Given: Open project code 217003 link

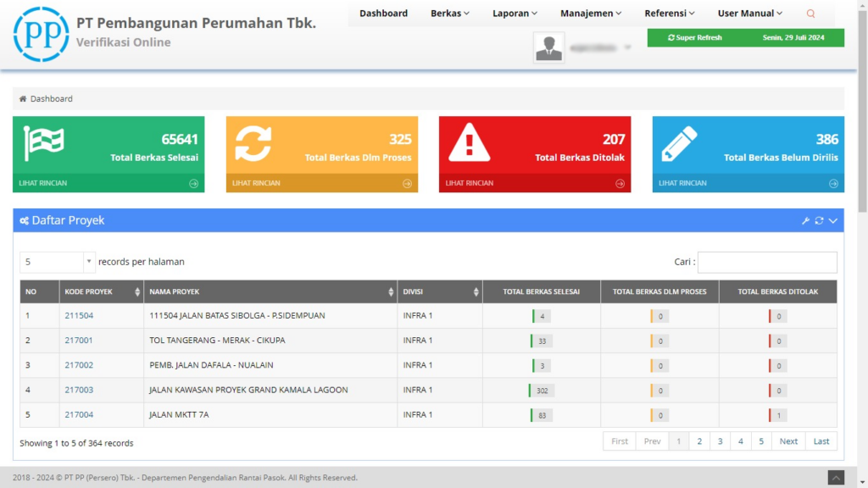Looking at the screenshot, I should (x=79, y=391).
